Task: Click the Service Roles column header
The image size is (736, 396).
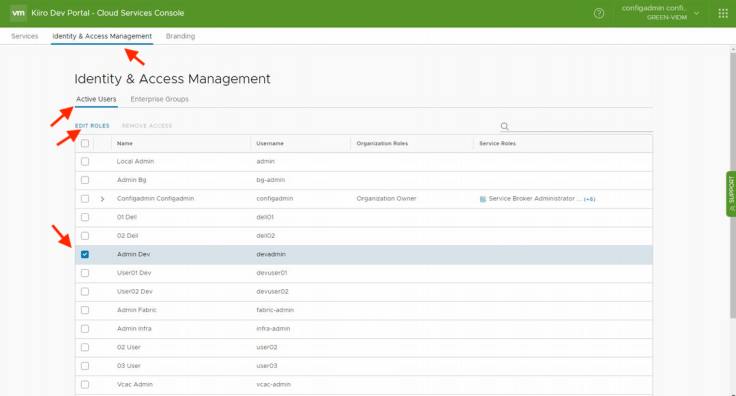Action: point(498,144)
